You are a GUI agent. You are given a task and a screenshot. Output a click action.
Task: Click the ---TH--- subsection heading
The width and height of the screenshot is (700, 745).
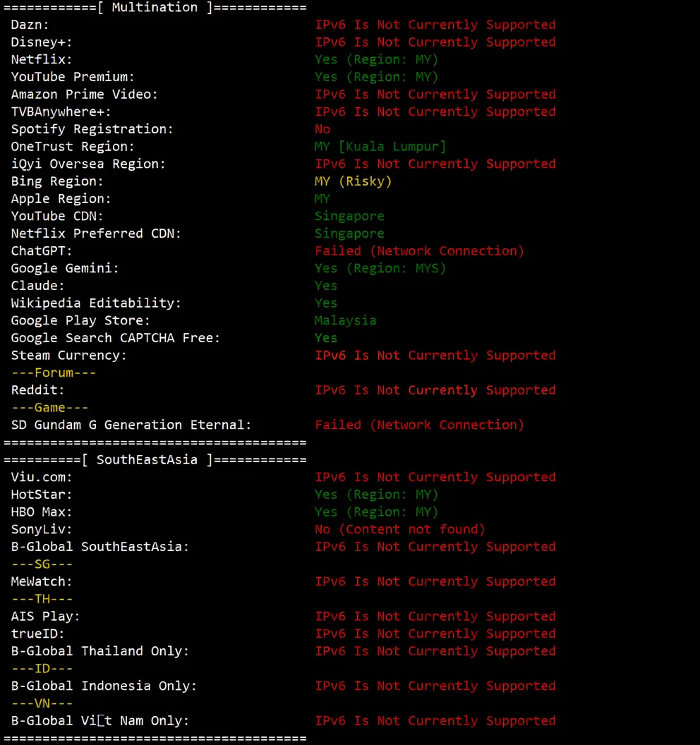42,599
